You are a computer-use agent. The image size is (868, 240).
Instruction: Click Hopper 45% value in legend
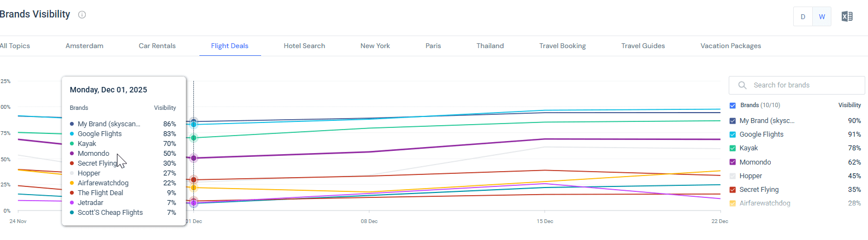pos(854,176)
